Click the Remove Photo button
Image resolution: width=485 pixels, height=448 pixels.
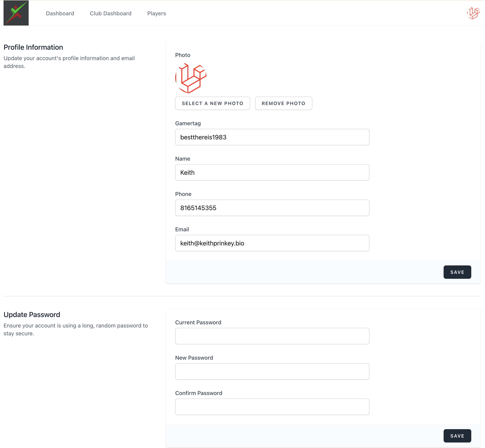(x=283, y=103)
